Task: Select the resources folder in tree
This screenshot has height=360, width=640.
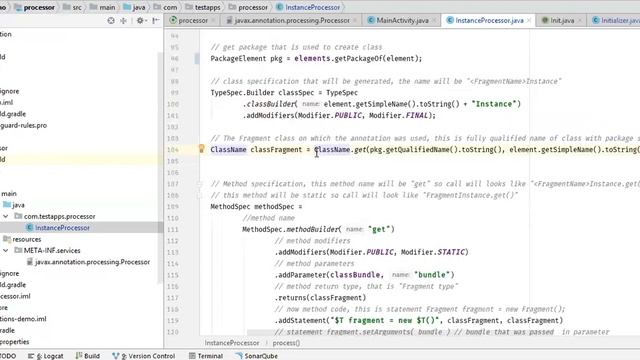Action: [x=22, y=239]
